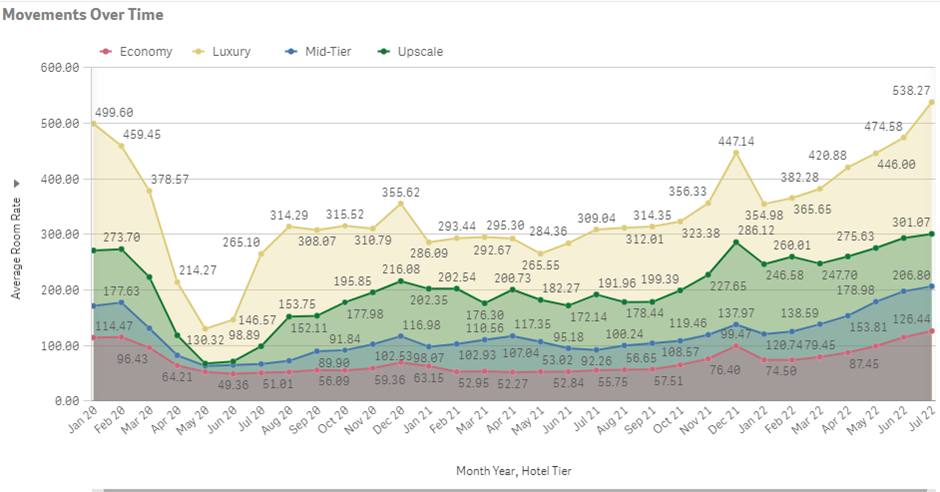Toggle the Upscale legend item

tap(411, 52)
